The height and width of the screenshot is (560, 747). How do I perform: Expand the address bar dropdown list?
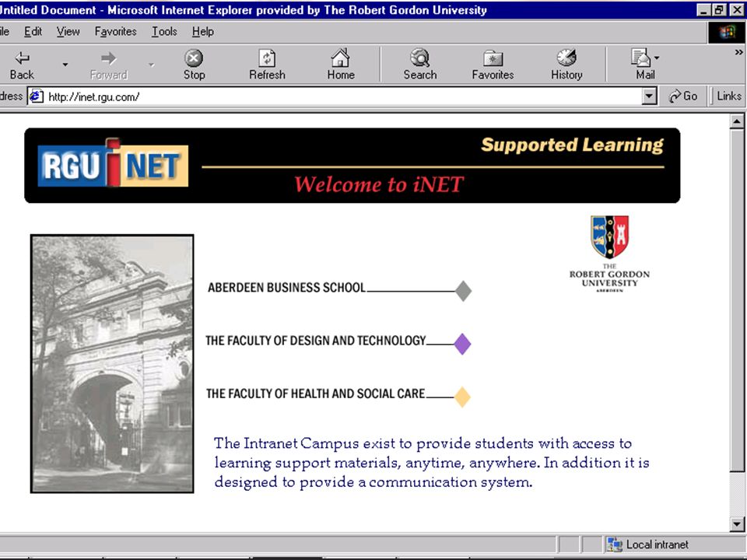pyautogui.click(x=649, y=96)
